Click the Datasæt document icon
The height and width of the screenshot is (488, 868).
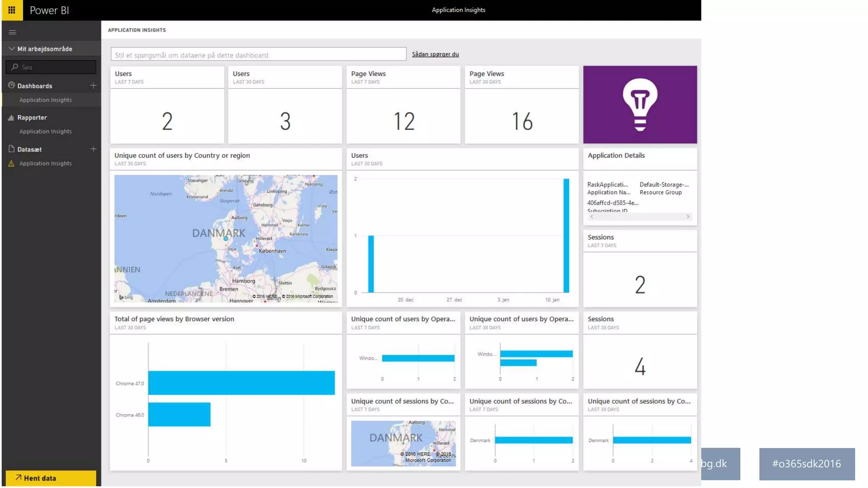tap(11, 149)
